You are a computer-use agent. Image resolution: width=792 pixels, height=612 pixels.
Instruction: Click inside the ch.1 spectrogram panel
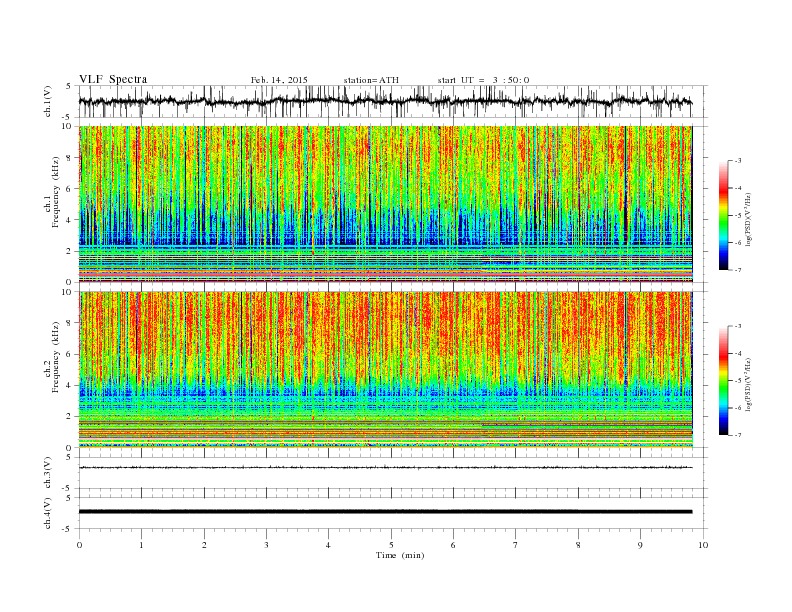coord(385,204)
